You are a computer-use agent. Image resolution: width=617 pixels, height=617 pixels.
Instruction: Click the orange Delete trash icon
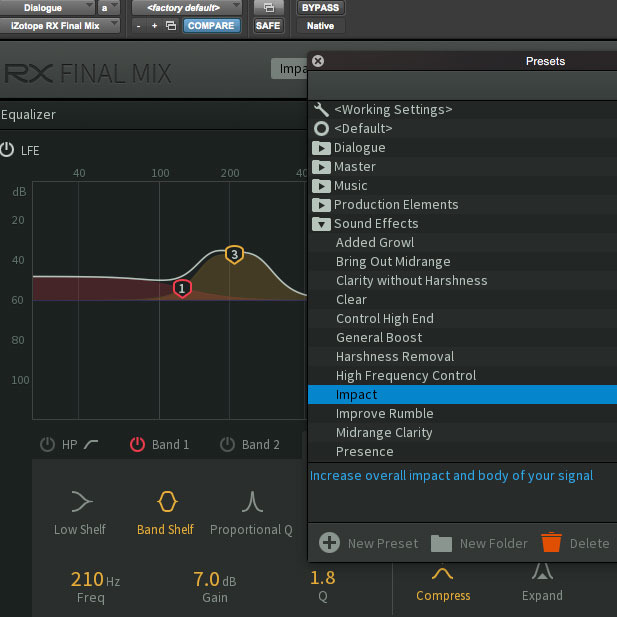coord(551,542)
